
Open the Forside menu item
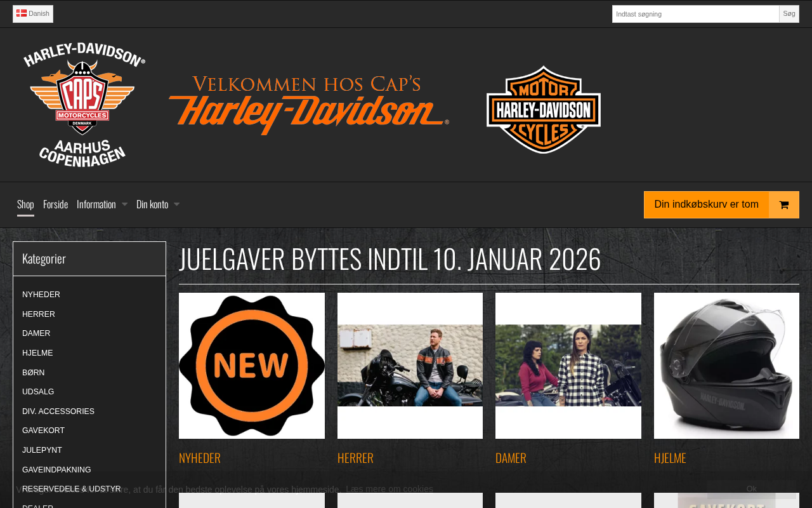click(55, 204)
